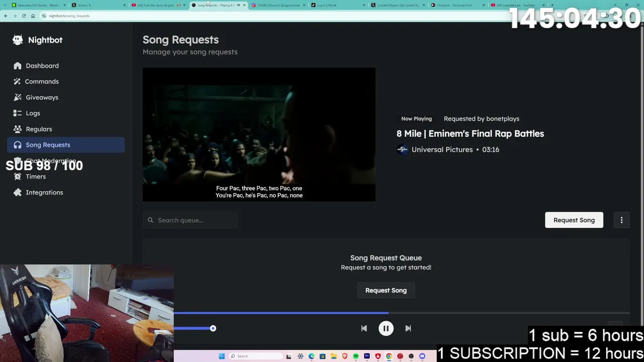The image size is (644, 362).
Task: Click the Logs list icon
Action: pos(18,113)
